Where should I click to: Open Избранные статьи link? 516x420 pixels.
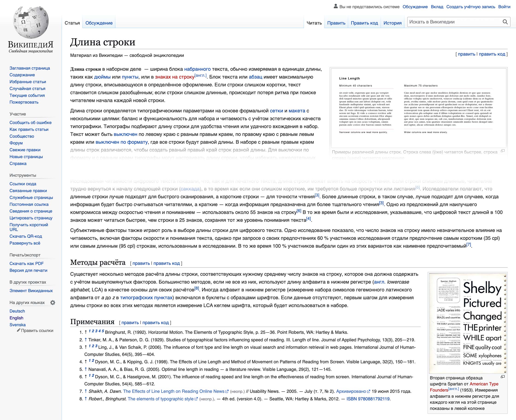click(28, 82)
